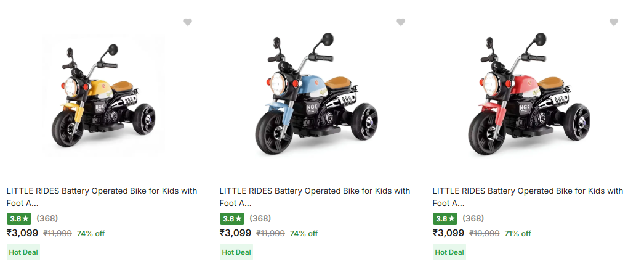The width and height of the screenshot is (644, 272).
Task: Click 3.6 star rating badge for yellow bike
Action: [19, 219]
